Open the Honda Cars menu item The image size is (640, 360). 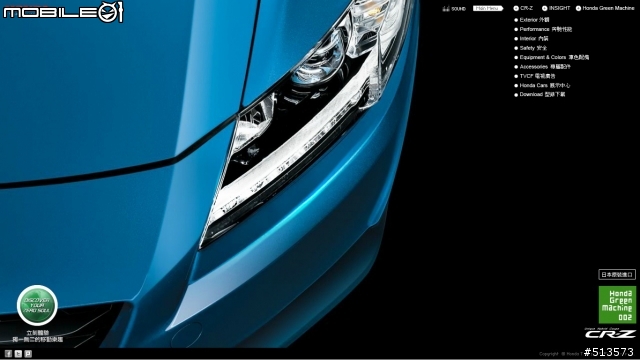(542, 85)
